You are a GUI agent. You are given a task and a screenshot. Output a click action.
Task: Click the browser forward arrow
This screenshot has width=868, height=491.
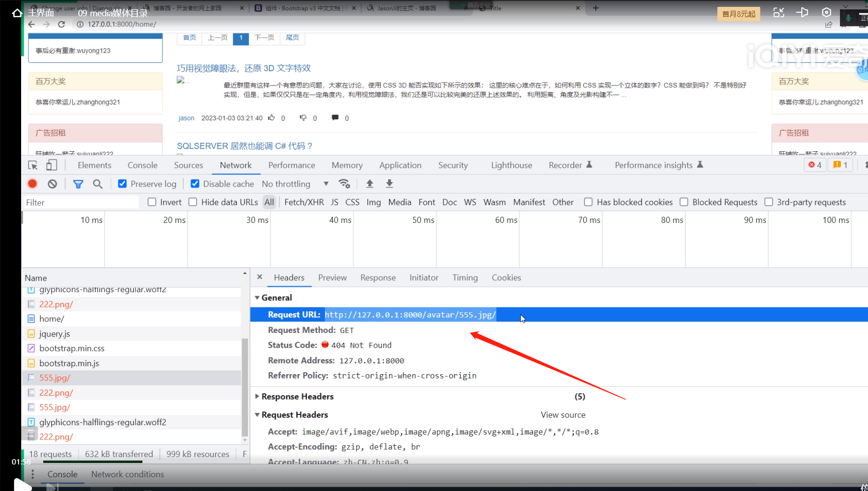tap(46, 24)
